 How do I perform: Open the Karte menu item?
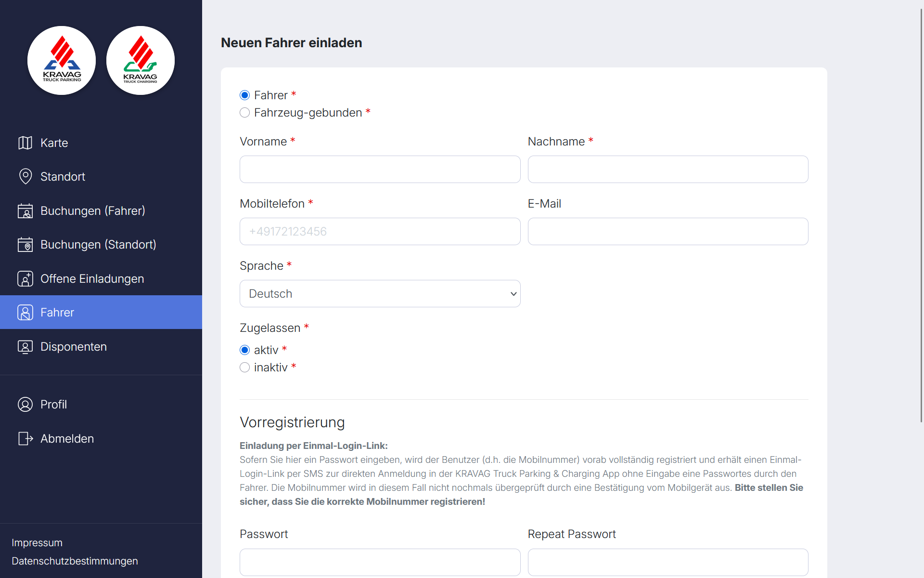[x=101, y=143]
